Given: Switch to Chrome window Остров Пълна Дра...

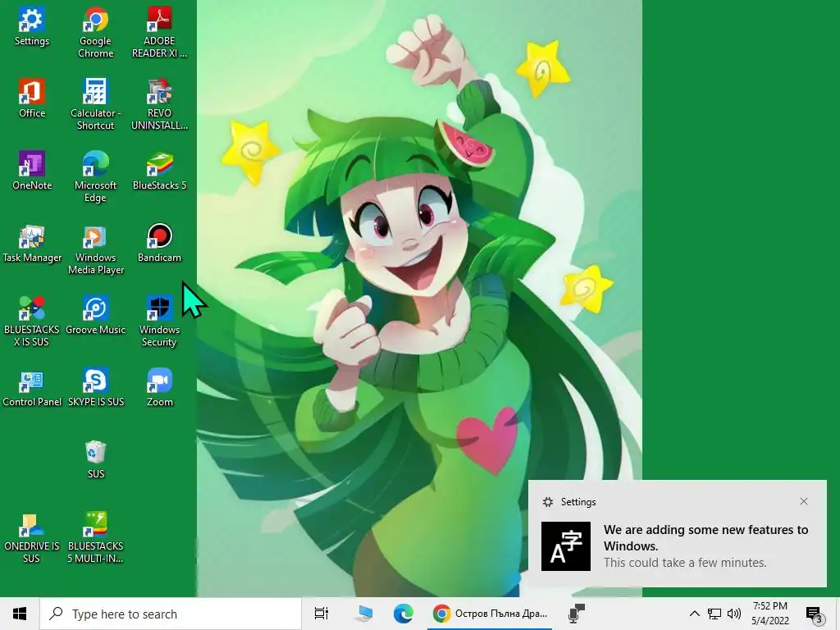Looking at the screenshot, I should (490, 614).
